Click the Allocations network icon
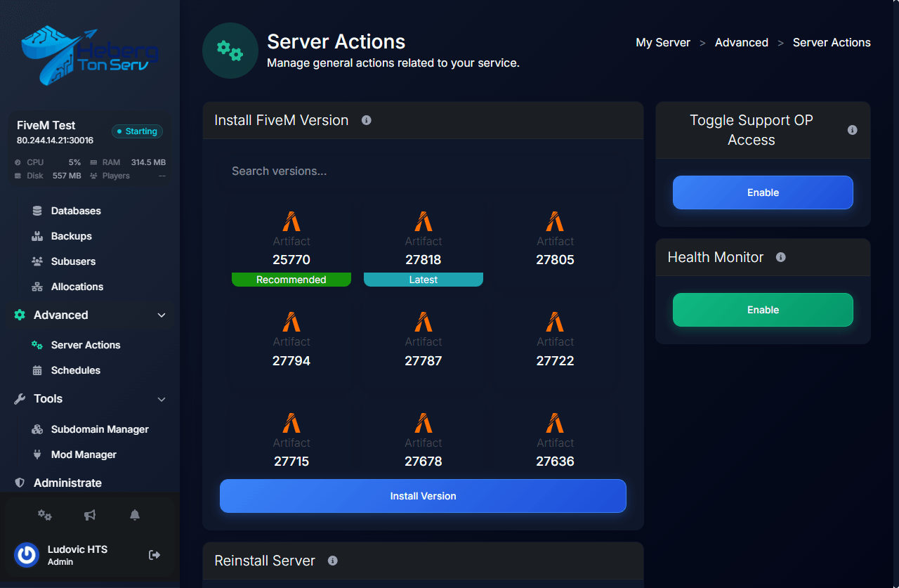 pyautogui.click(x=37, y=287)
